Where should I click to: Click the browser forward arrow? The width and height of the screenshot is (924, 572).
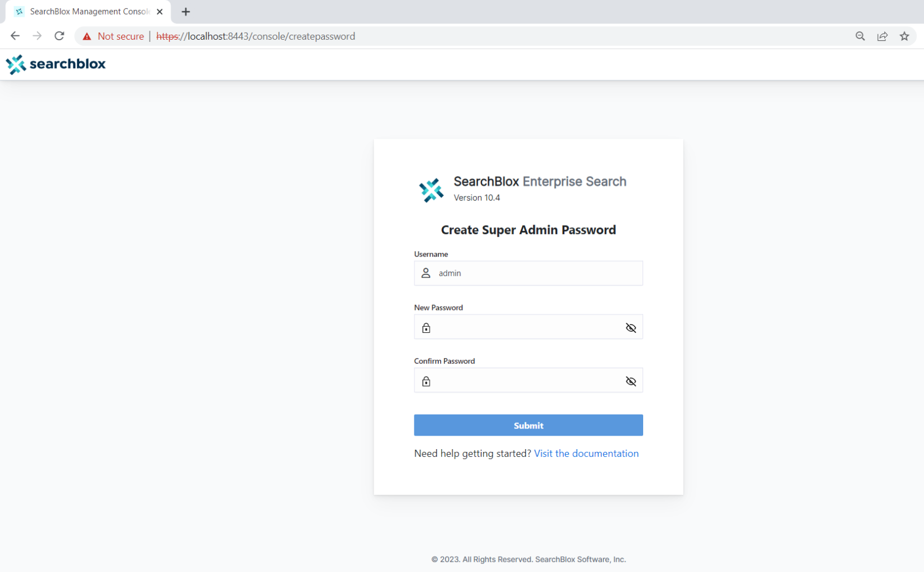[37, 36]
